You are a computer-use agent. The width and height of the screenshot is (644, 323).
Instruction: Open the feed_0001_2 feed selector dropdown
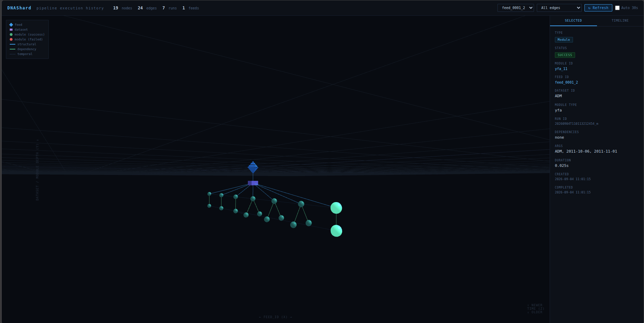(516, 8)
